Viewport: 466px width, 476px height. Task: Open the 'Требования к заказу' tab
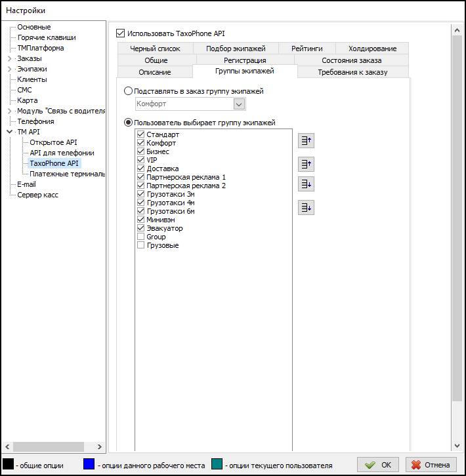(x=352, y=72)
